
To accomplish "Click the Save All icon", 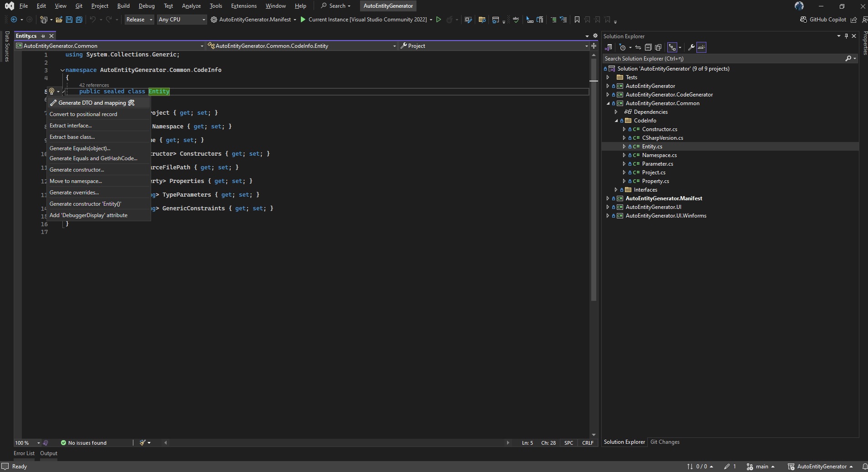I will [x=79, y=20].
